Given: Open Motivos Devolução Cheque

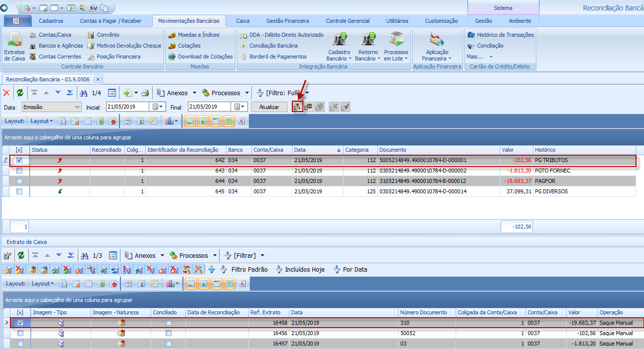Looking at the screenshot, I should (x=124, y=46).
